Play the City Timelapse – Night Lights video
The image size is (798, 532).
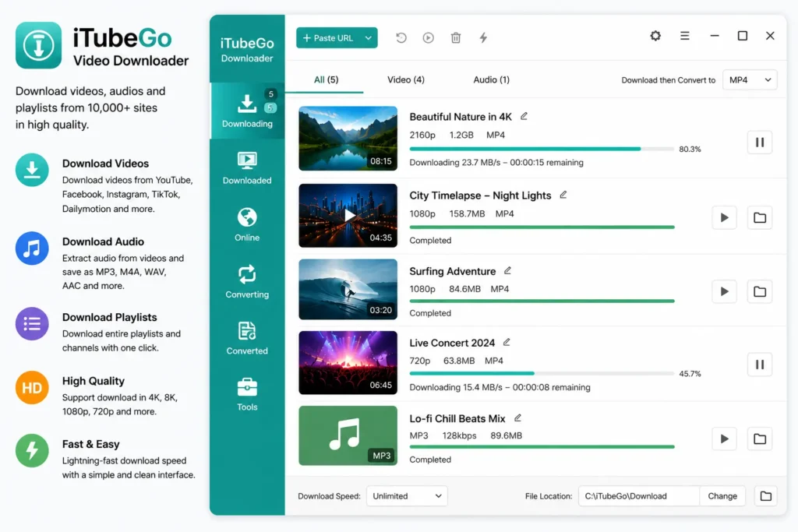point(724,217)
